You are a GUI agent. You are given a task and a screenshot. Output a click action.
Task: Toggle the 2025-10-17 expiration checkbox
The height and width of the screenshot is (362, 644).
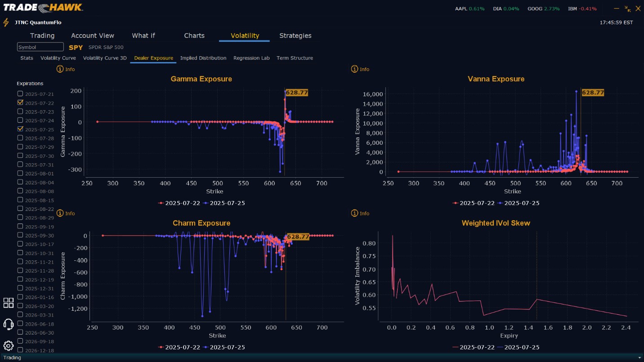coord(20,244)
